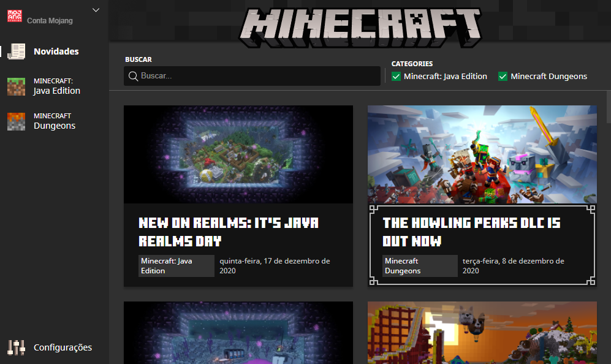Open The Howling Peaks DLC Is Out Now headline
611x364 pixels.
coord(471,232)
